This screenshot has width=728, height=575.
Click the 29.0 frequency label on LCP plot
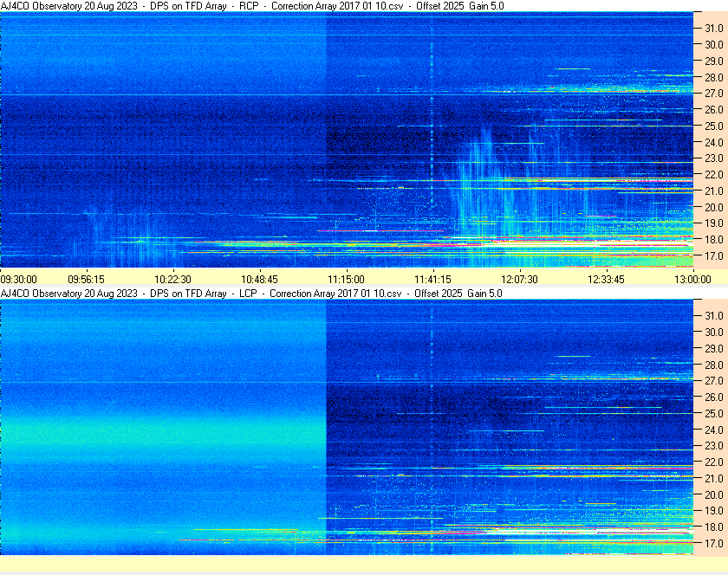pos(714,348)
